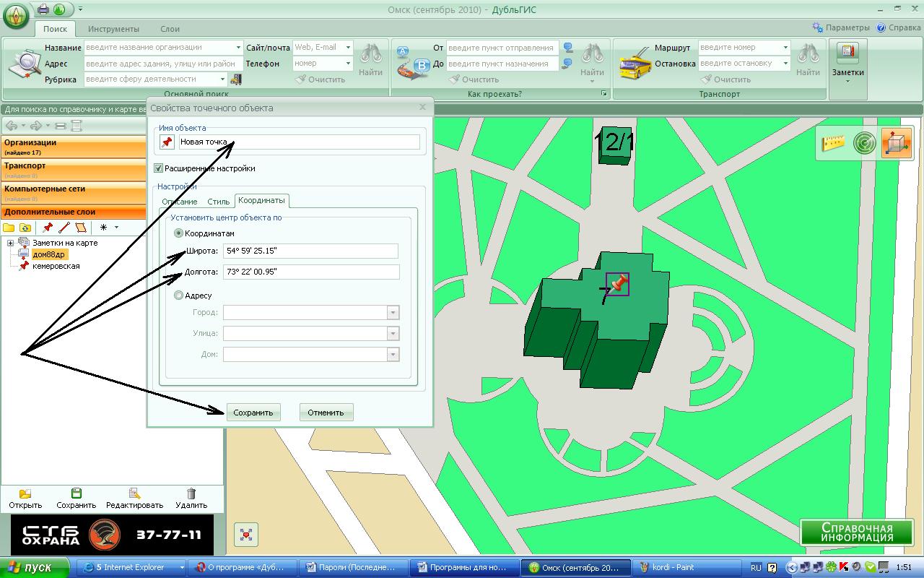This screenshot has height=578, width=924.
Task: Click Найти binoculars in Транспорт group
Action: [x=808, y=61]
